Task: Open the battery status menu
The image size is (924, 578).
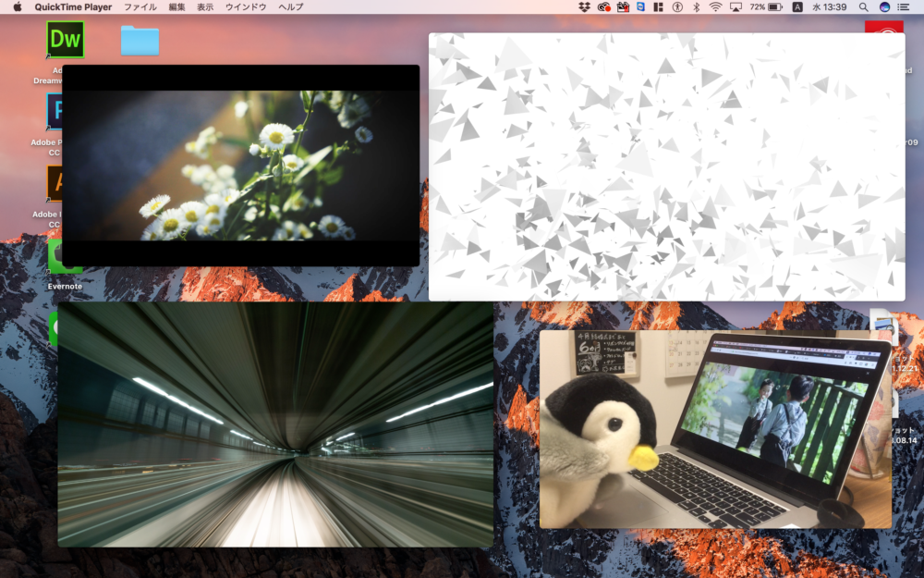Action: point(766,7)
